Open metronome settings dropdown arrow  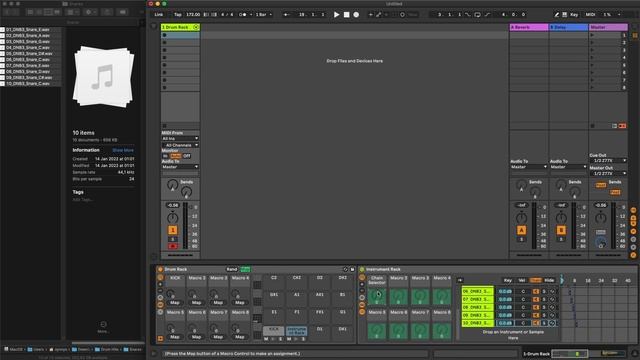251,15
